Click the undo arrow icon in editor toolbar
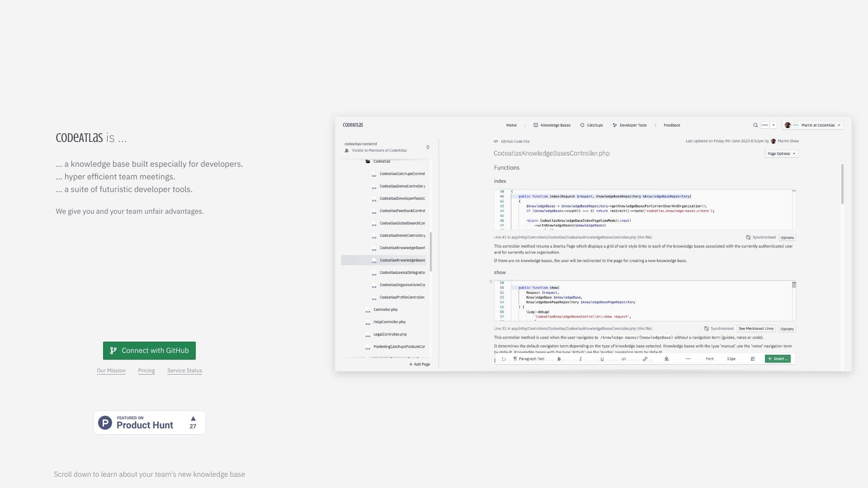This screenshot has width=868, height=488. point(504,359)
